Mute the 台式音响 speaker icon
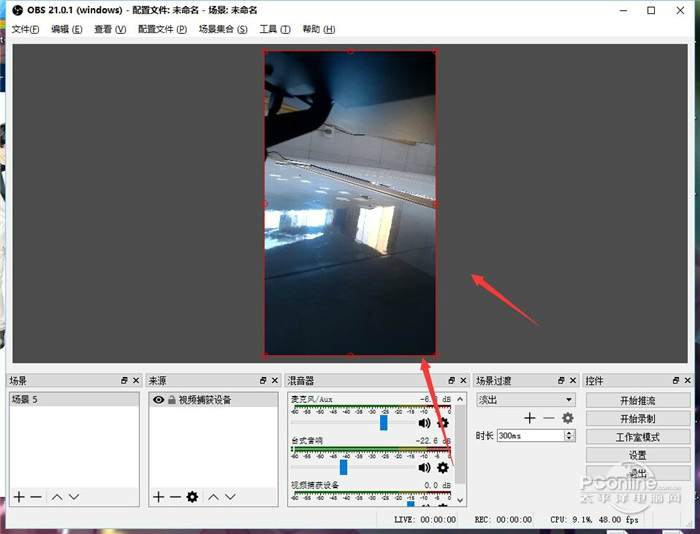Screen dimensions: 700x534 (x=425, y=467)
